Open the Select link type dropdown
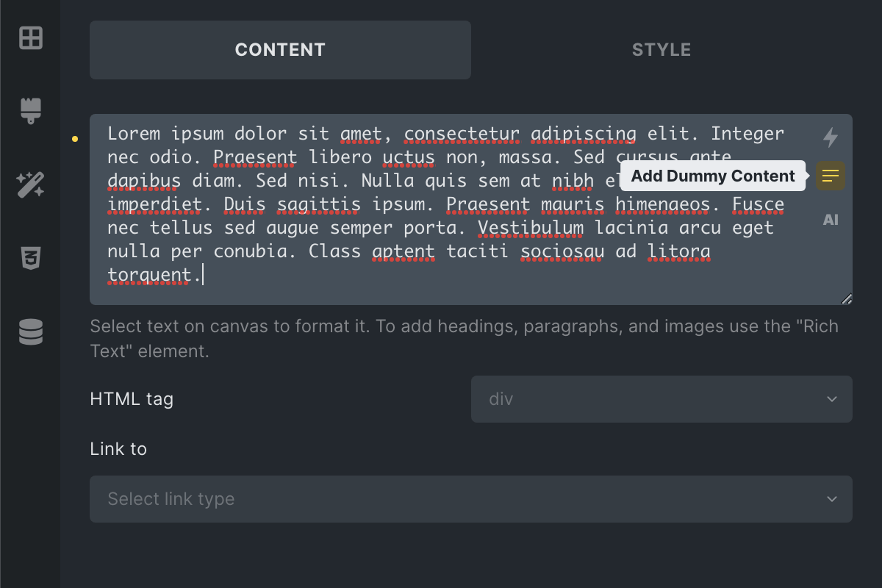Image resolution: width=882 pixels, height=588 pixels. [471, 499]
